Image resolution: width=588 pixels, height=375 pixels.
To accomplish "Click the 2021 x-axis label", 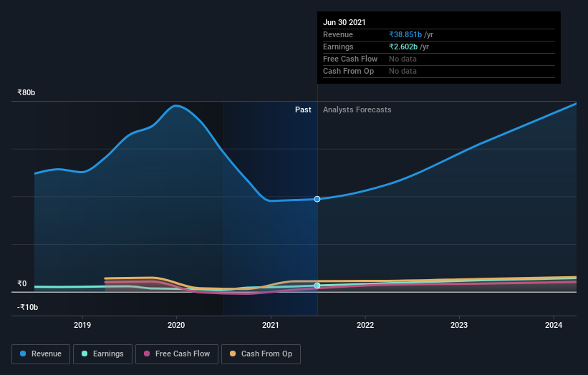I will pos(271,325).
